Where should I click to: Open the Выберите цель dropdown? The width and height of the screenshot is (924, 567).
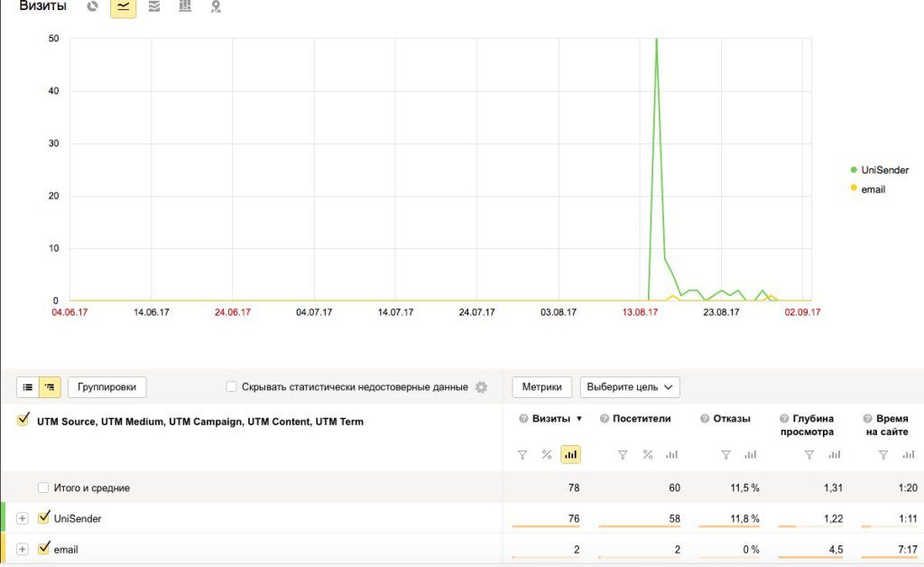point(630,387)
